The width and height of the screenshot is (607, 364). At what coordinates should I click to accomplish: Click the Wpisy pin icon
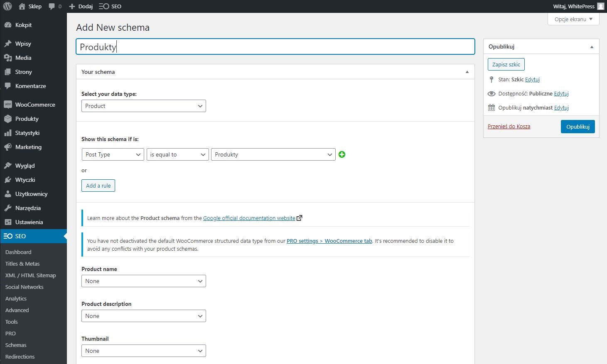click(x=8, y=44)
